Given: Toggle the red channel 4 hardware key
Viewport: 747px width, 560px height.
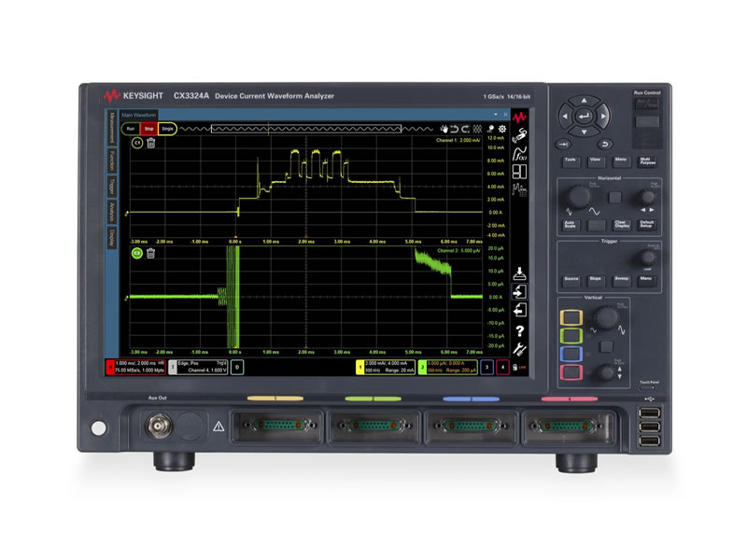Looking at the screenshot, I should coord(571,371).
